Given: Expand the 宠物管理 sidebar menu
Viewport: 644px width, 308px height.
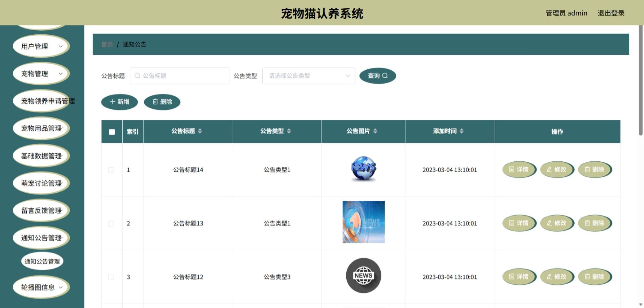Looking at the screenshot, I should point(41,74).
